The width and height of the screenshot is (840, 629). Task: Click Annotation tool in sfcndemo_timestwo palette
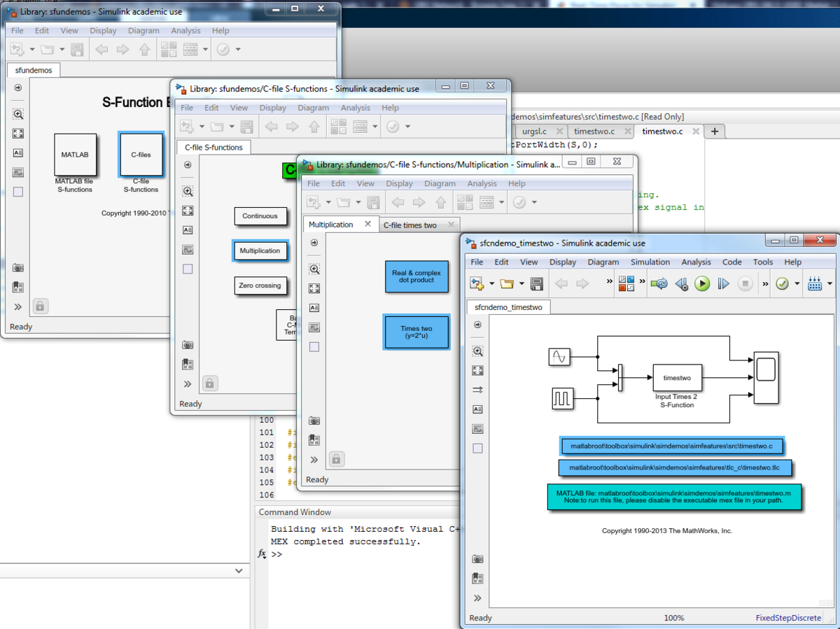478,409
